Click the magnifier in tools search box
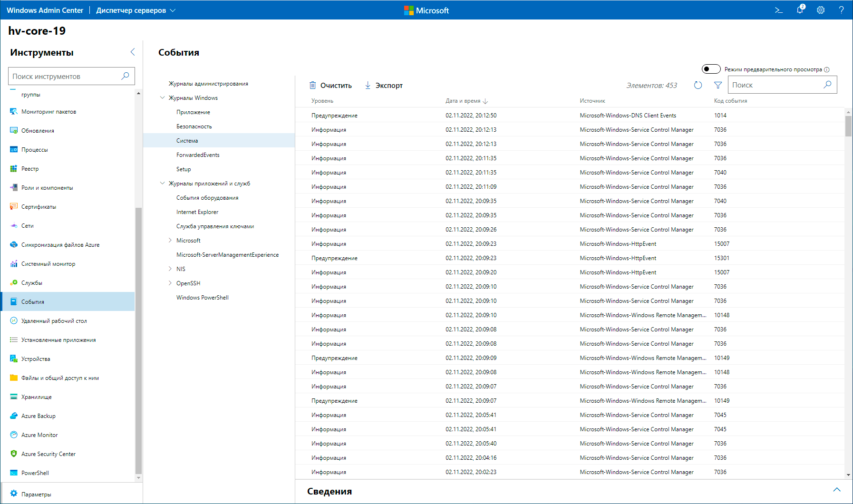Screen dimensions: 853x504 [x=125, y=76]
